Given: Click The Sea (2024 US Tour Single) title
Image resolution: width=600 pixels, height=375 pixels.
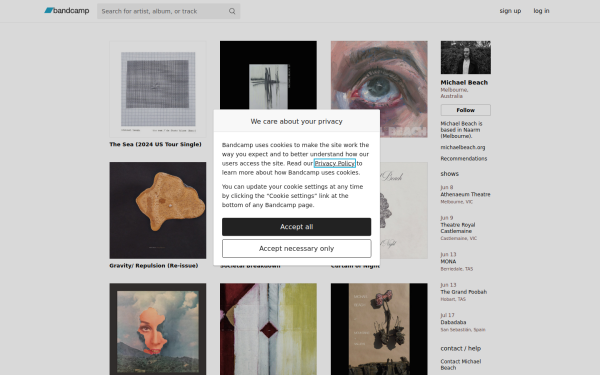Looking at the screenshot, I should coord(155,144).
